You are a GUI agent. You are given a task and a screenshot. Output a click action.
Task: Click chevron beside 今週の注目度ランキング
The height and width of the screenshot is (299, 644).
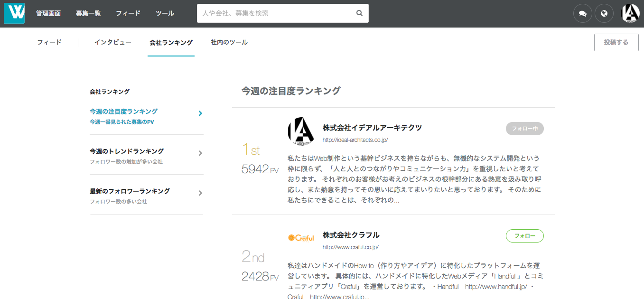click(200, 113)
